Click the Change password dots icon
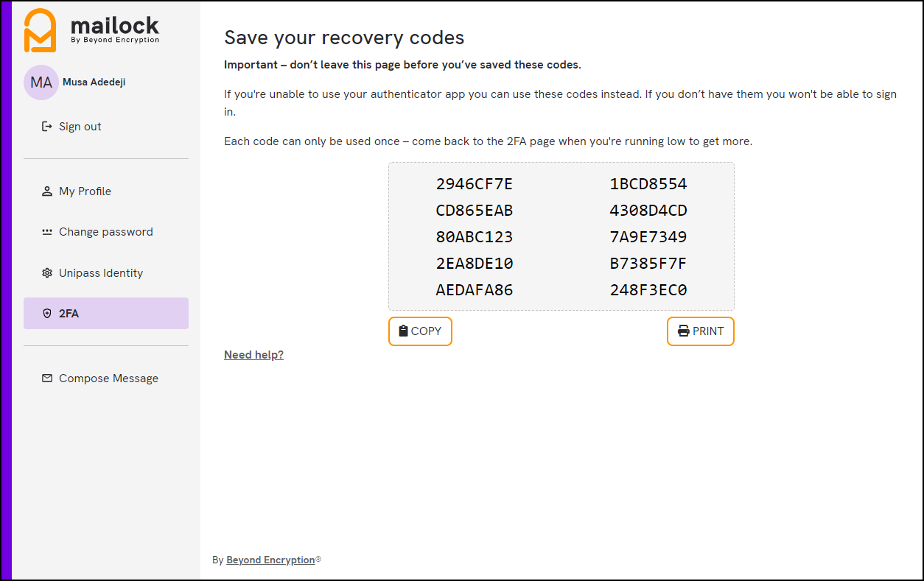This screenshot has height=581, width=924. tap(47, 231)
